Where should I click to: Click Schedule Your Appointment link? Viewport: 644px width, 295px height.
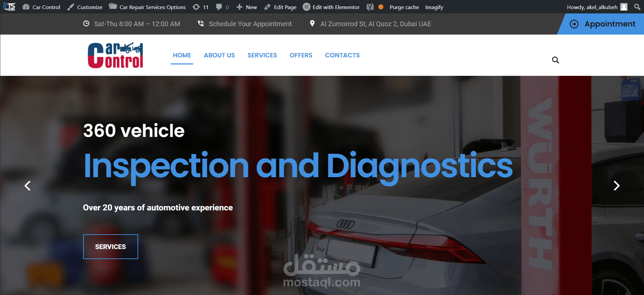pos(250,24)
